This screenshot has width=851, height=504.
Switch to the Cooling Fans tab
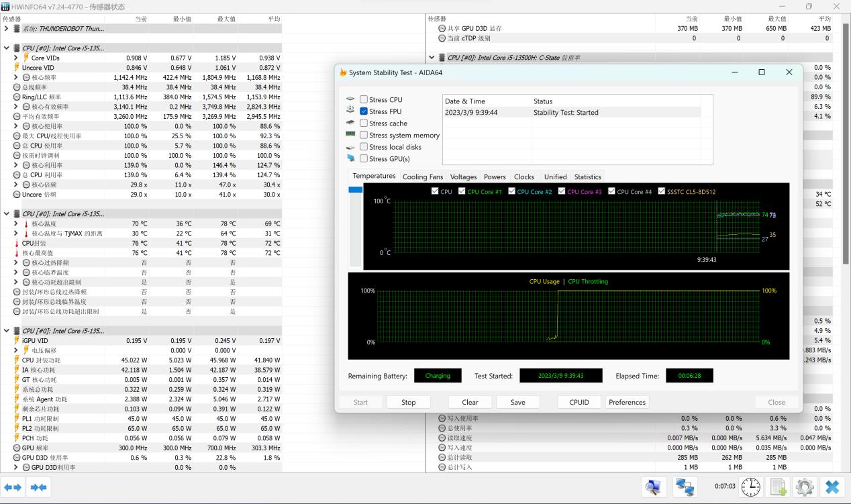click(422, 177)
